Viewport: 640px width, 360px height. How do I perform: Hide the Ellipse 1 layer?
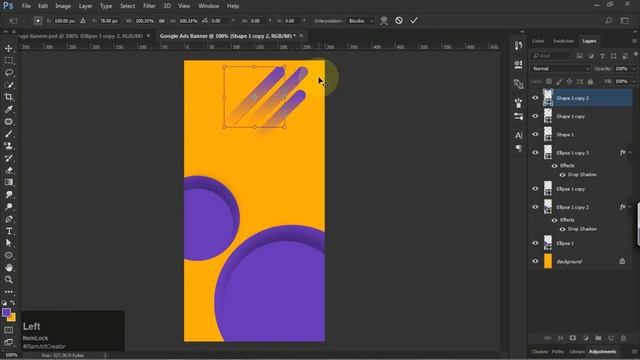(535, 243)
